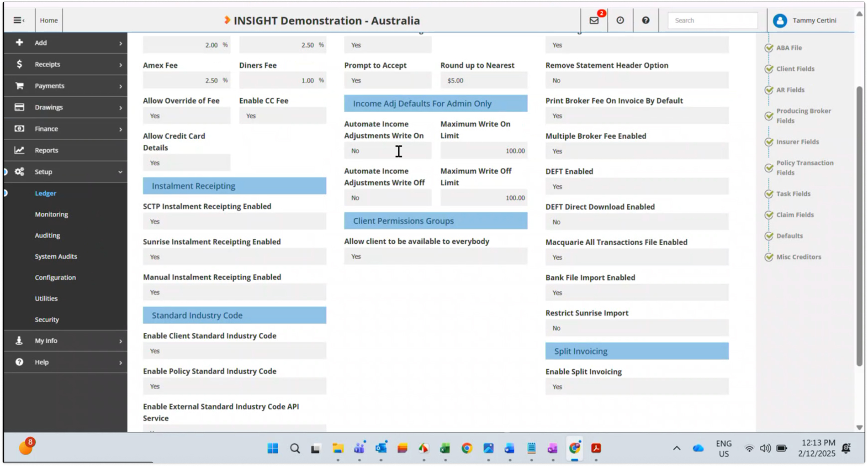868x467 pixels.
Task: Click the My Info person icon
Action: click(19, 341)
